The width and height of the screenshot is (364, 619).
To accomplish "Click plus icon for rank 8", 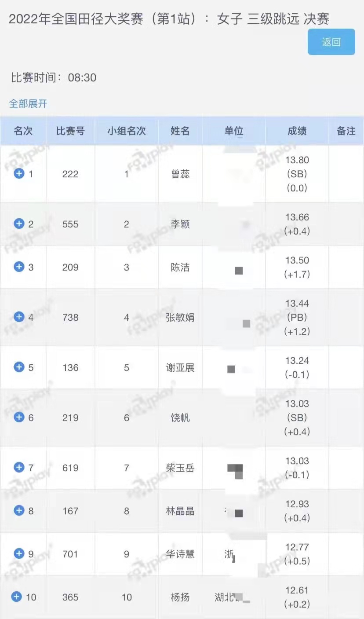I will click(x=19, y=510).
